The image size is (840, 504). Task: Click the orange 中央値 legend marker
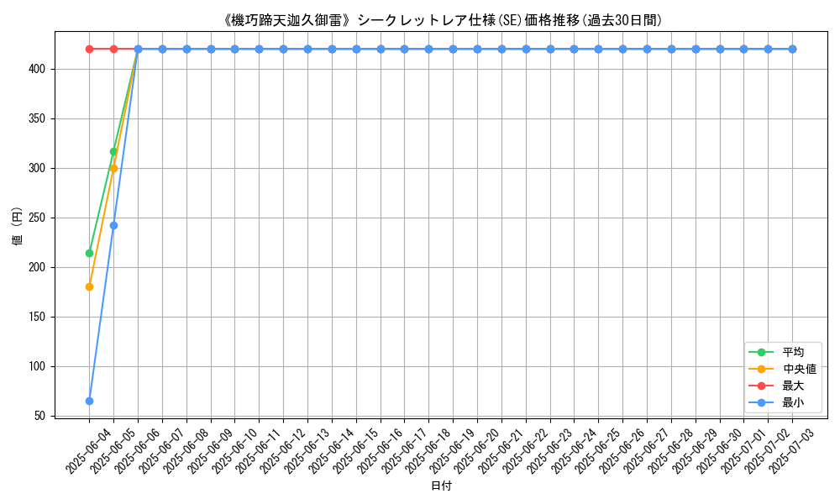point(761,369)
